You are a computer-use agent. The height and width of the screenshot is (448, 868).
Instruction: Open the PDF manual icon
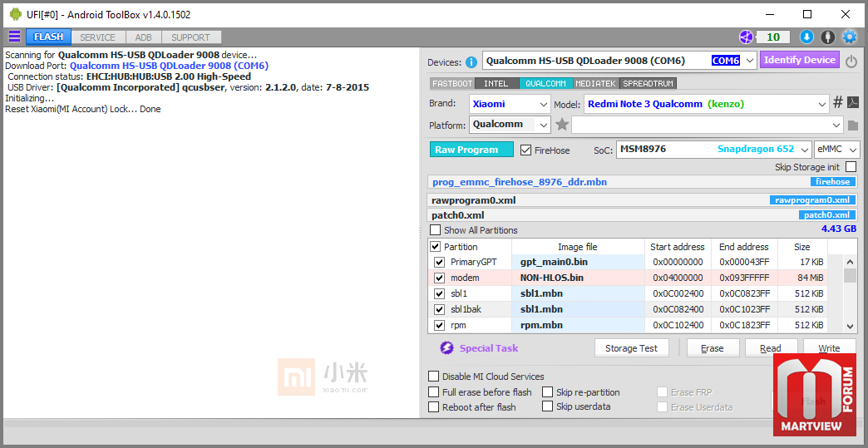coord(853,102)
